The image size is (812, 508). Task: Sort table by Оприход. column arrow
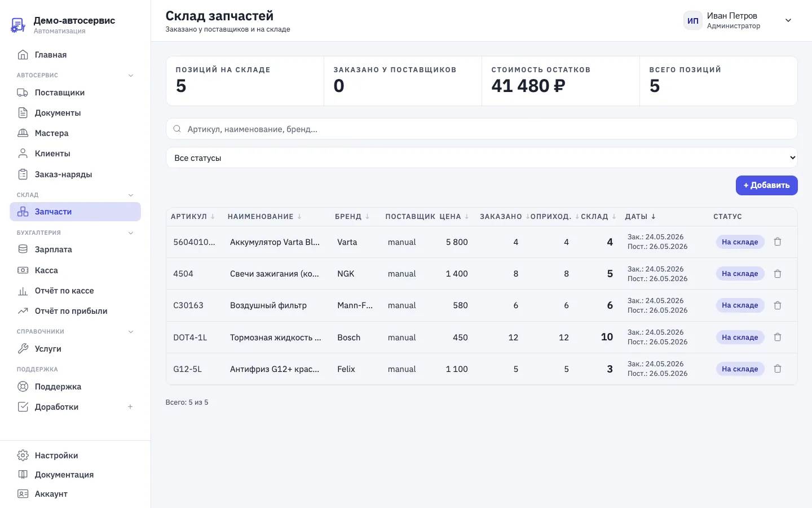[577, 217]
